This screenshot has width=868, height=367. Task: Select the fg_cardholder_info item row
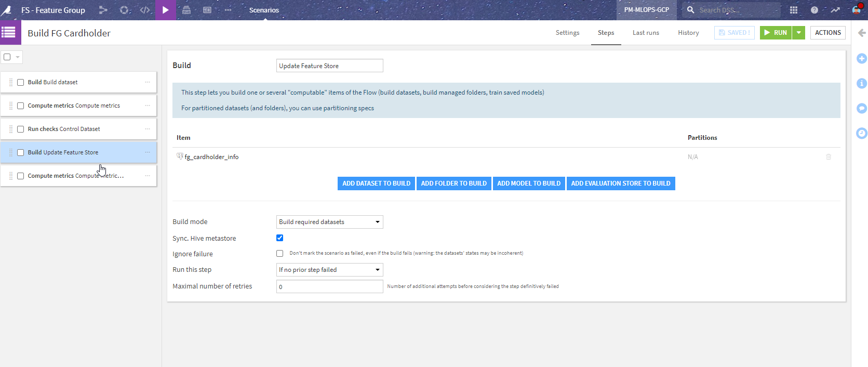point(506,156)
